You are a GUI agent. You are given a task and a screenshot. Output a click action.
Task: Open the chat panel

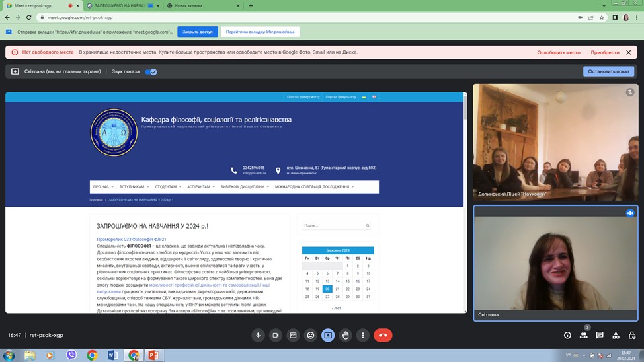pos(600,335)
